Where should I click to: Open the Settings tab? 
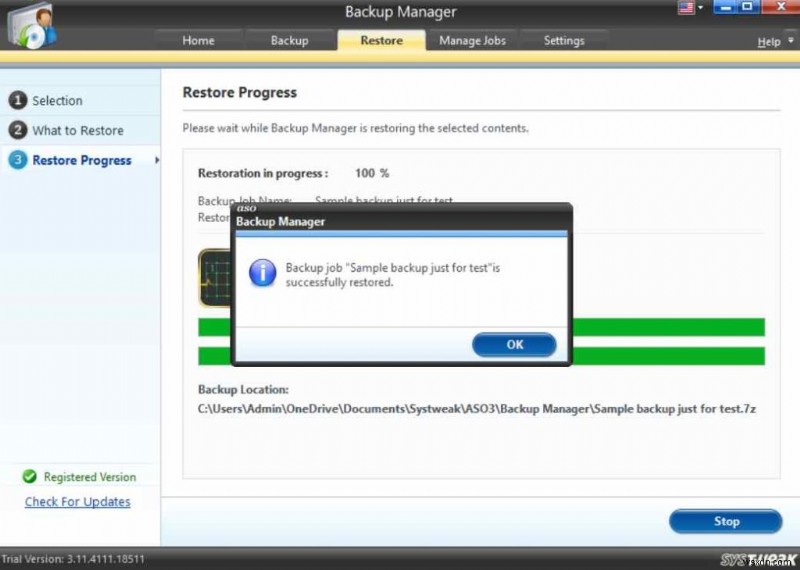563,40
